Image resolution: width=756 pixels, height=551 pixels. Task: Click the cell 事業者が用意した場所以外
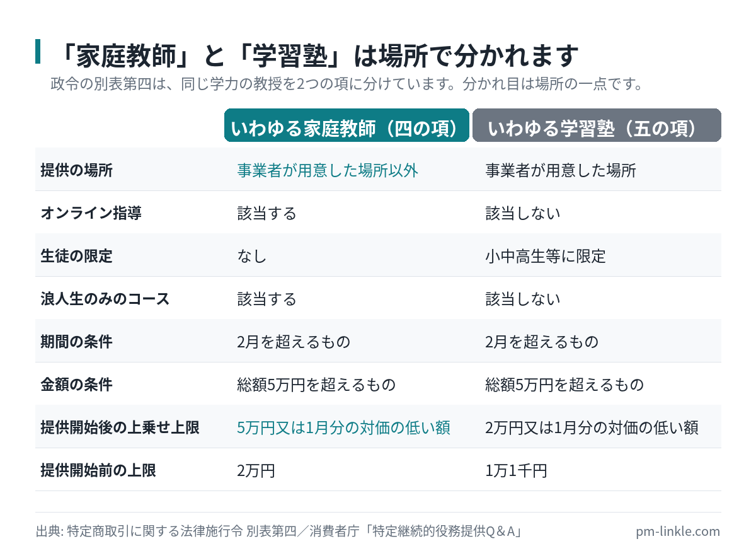[x=328, y=170]
